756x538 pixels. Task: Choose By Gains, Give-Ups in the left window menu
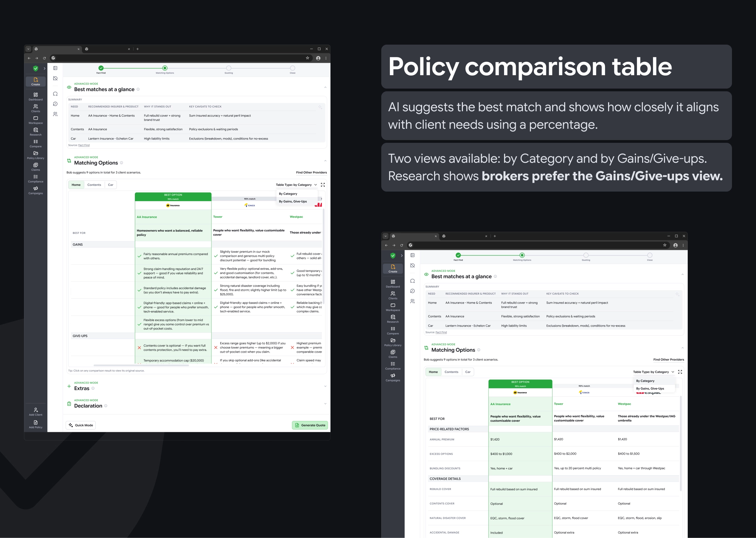293,202
